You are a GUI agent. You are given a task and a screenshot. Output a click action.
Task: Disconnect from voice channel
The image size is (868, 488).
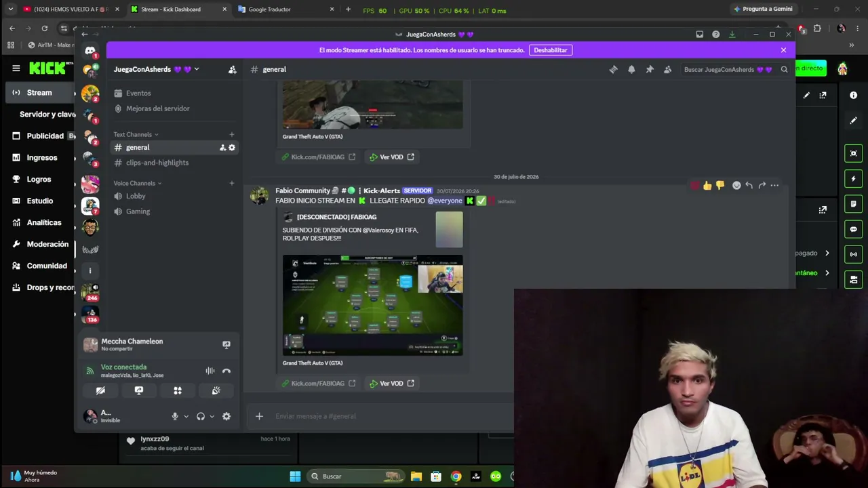pos(226,371)
